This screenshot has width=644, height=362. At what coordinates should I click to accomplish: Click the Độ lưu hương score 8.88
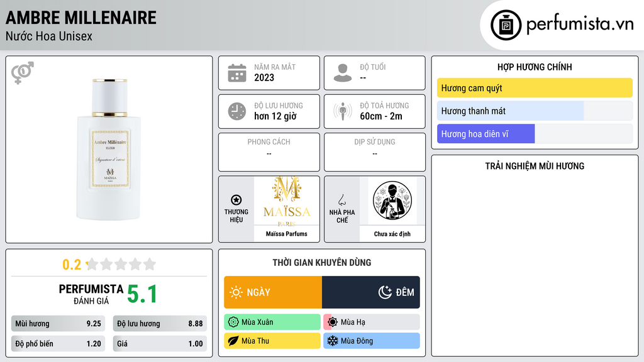coord(160,324)
